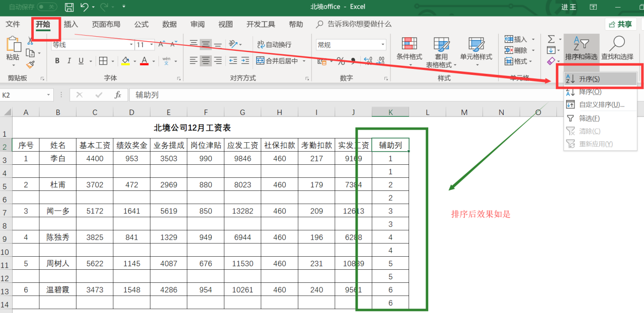Decrease indent with the indent-left icon

click(x=232, y=61)
